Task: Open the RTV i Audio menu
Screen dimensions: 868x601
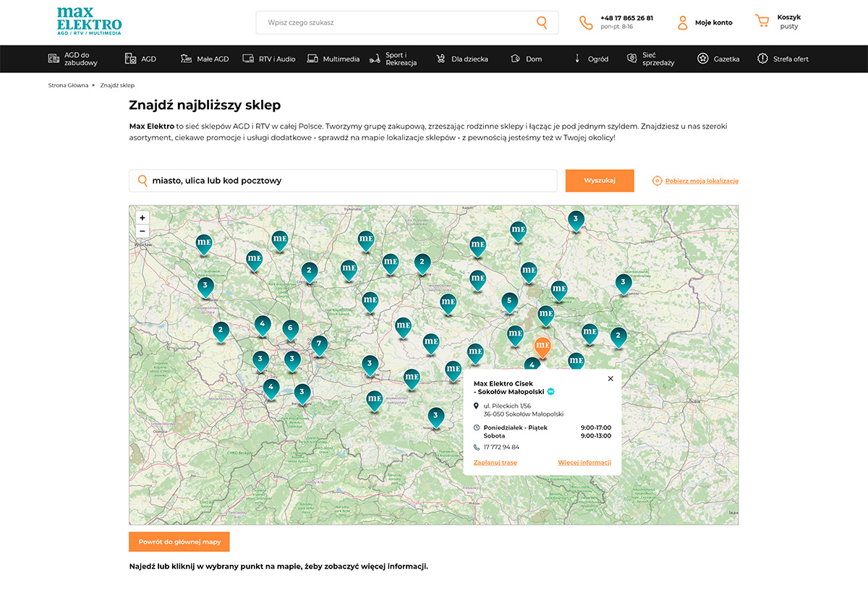Action: [269, 59]
